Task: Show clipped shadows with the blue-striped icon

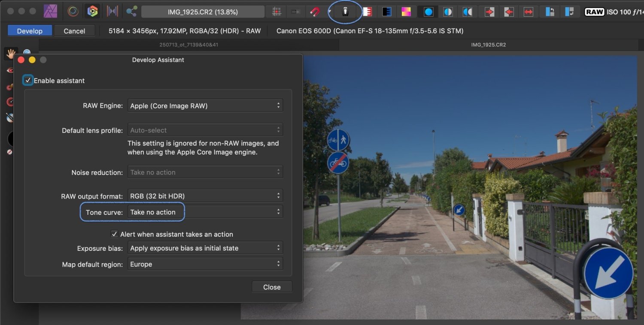Action: pos(386,12)
